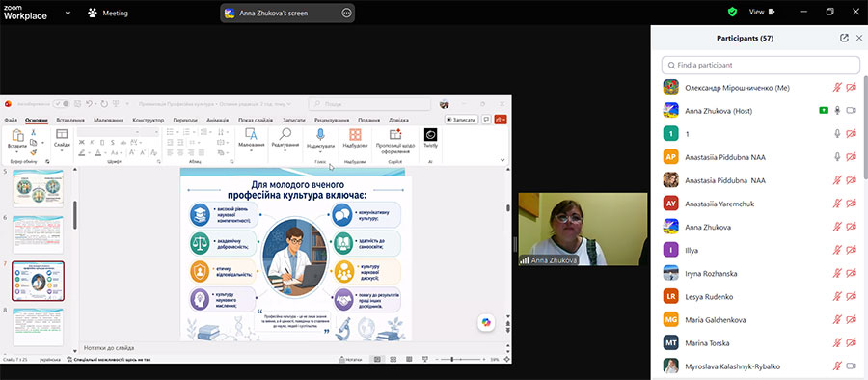Click the language (українська) in status bar
868x380 pixels.
[50, 360]
